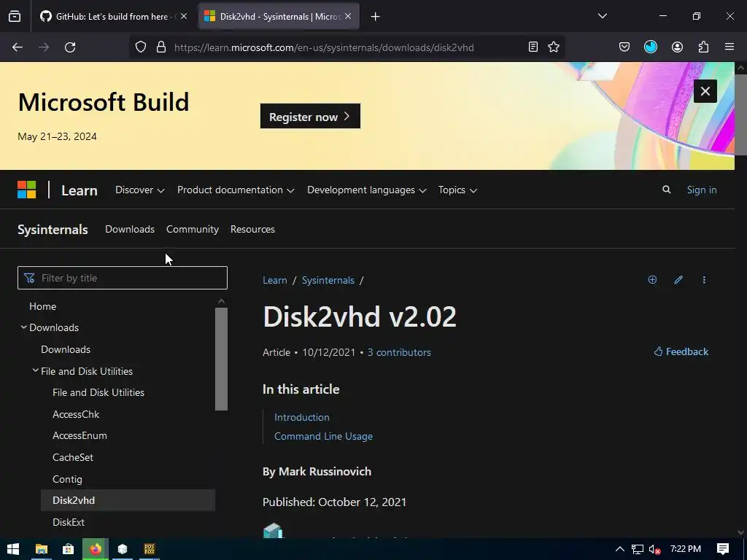747x560 pixels.
Task: Open the blue circular extension icon
Action: pyautogui.click(x=650, y=47)
